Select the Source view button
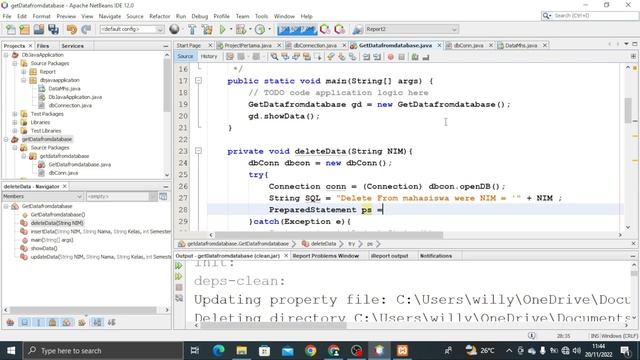 185,56
